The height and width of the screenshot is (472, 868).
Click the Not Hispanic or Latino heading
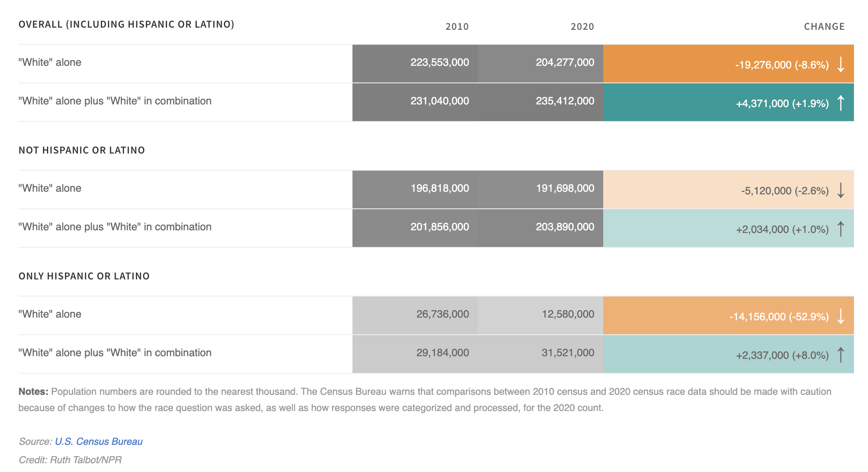82,150
